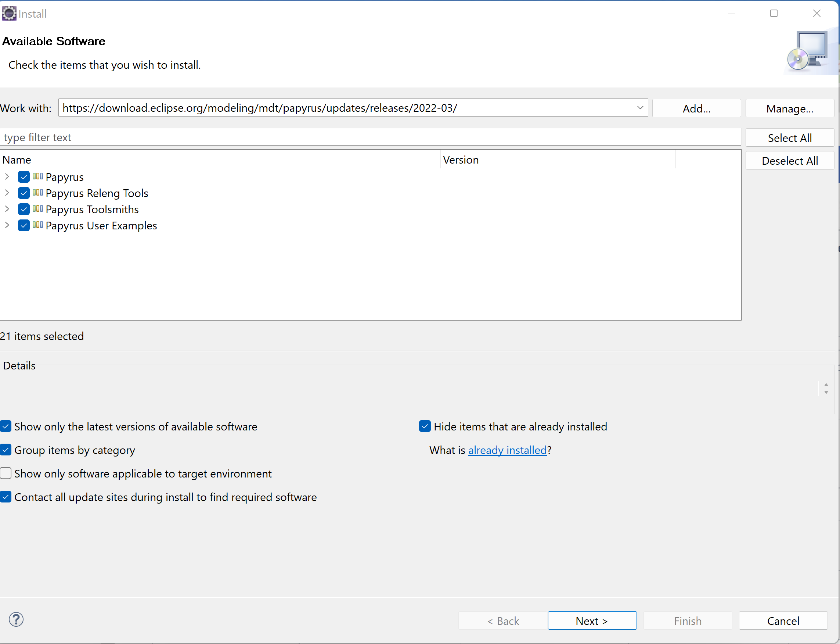The height and width of the screenshot is (644, 840).
Task: Click the help question mark icon
Action: click(x=17, y=619)
